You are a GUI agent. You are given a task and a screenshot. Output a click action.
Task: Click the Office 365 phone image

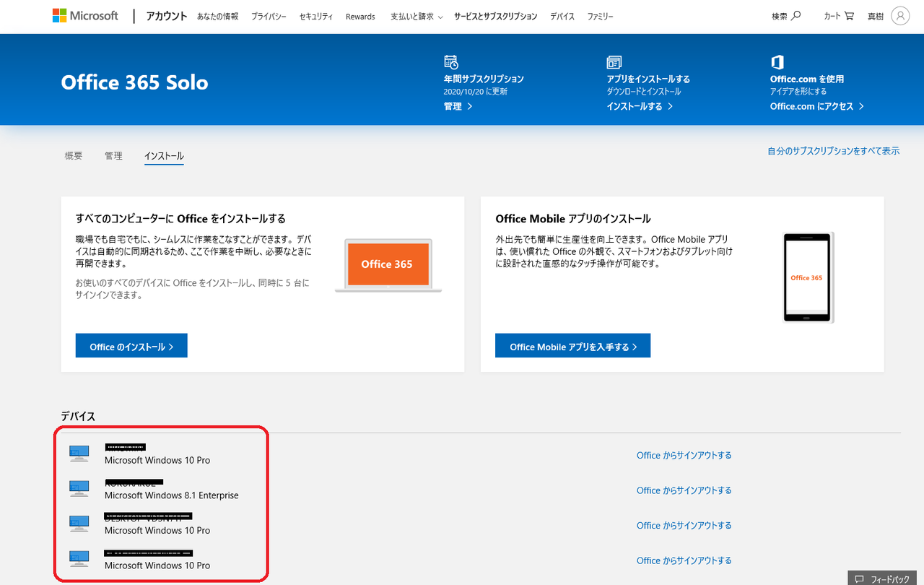tap(807, 277)
